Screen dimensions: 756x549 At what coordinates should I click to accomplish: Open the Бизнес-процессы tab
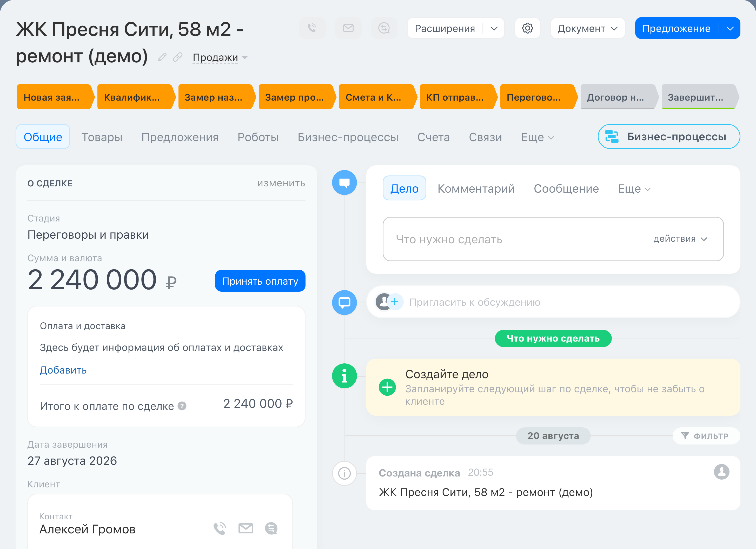[348, 137]
